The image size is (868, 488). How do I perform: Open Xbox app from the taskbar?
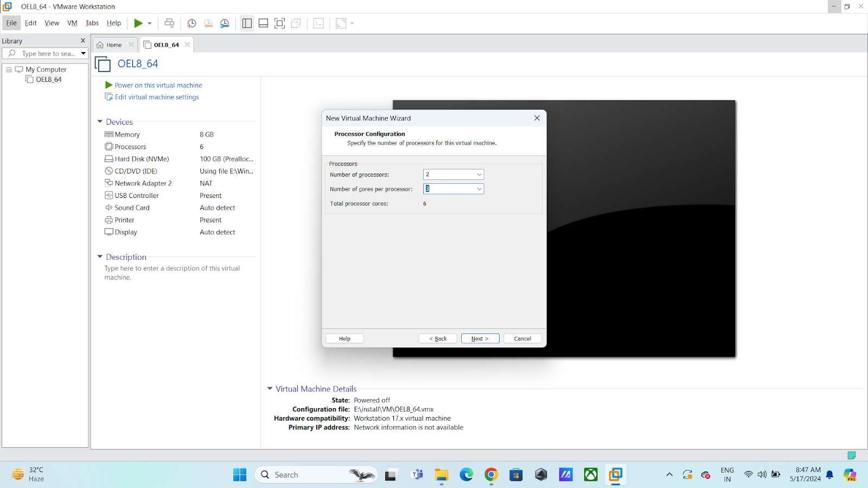[x=591, y=474]
